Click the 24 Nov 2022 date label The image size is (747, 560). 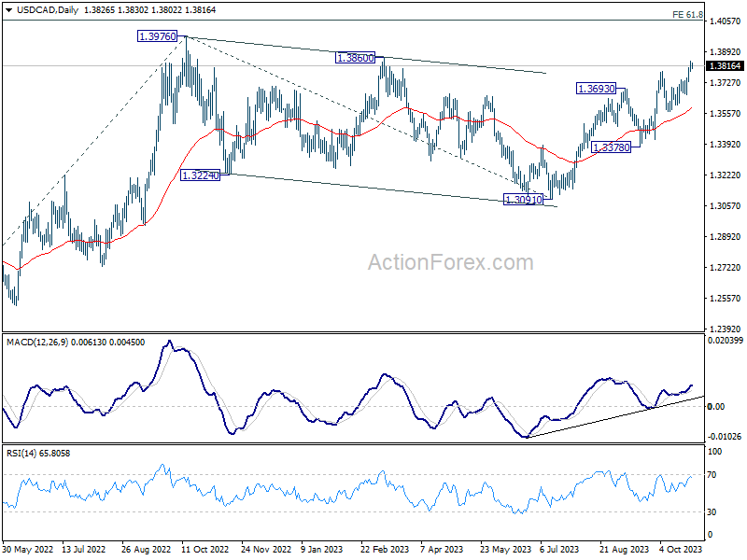coord(266,550)
